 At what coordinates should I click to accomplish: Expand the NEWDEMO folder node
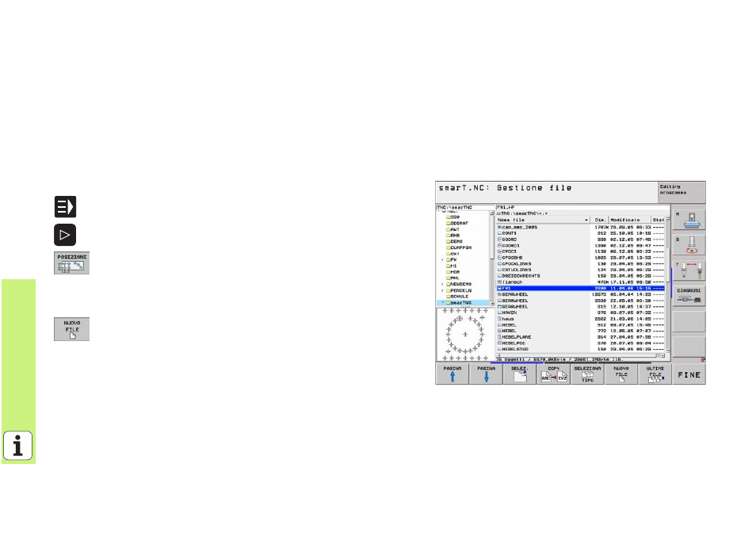coord(442,282)
